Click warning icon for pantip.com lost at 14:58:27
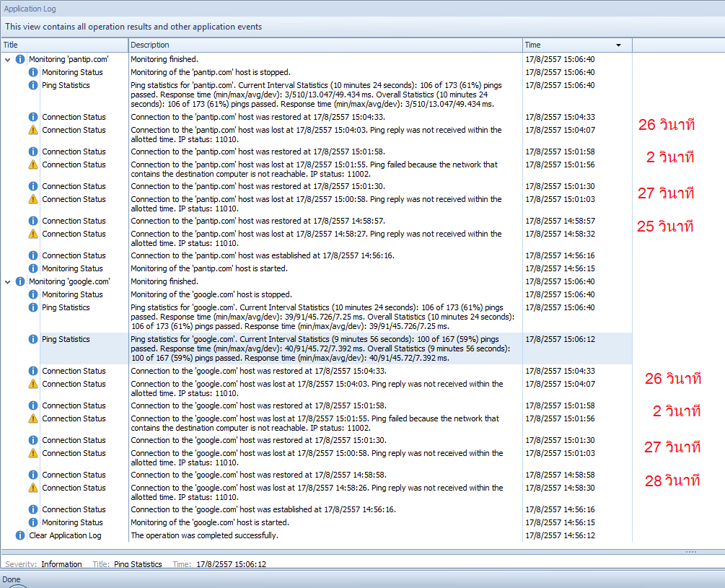The height and width of the screenshot is (588, 725). (x=33, y=234)
